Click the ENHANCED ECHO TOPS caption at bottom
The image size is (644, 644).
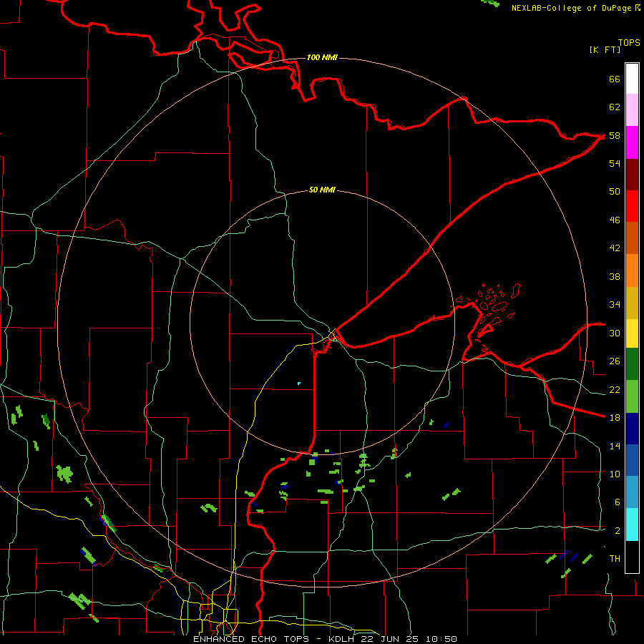325,639
